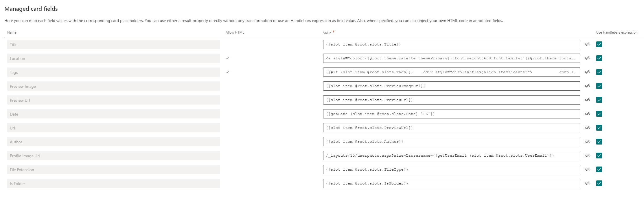Open the expression editor for Profile Image Url
Image resolution: width=644 pixels, height=201 pixels.
coord(588,156)
